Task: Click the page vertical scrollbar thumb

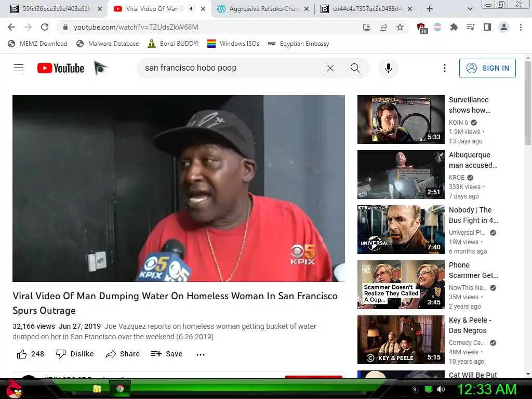Action: tap(528, 103)
